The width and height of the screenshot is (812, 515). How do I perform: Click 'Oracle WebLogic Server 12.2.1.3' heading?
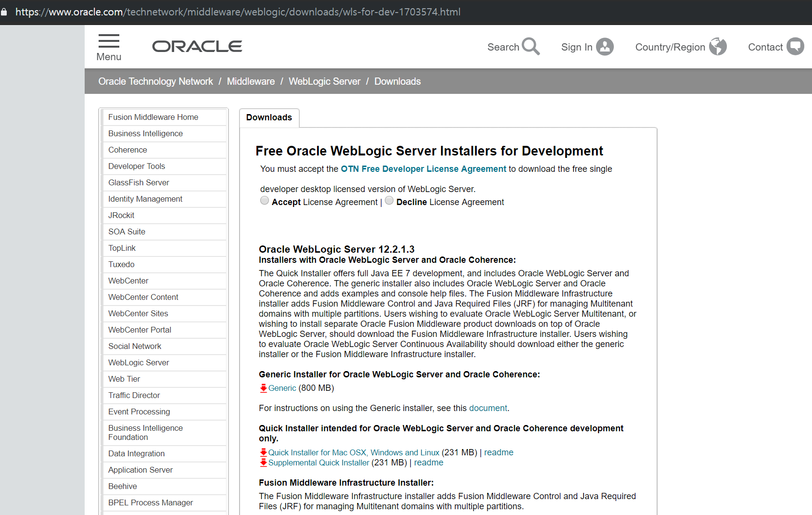pyautogui.click(x=337, y=249)
